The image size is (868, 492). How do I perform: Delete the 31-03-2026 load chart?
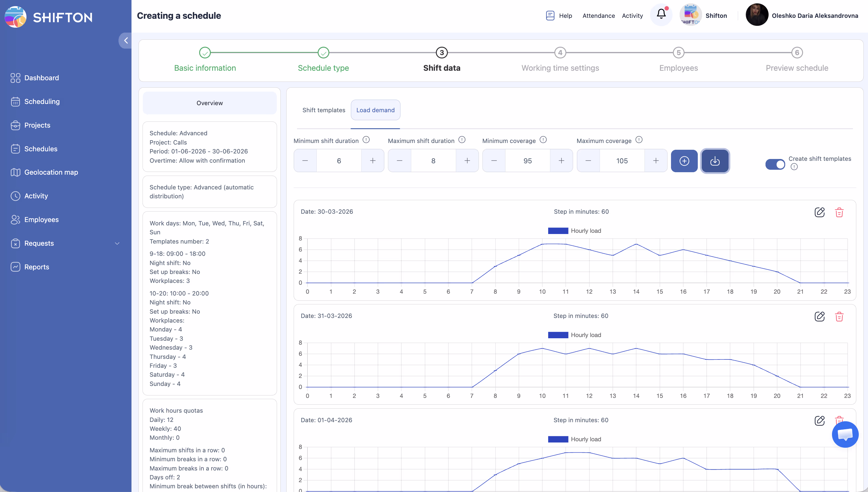click(x=839, y=317)
